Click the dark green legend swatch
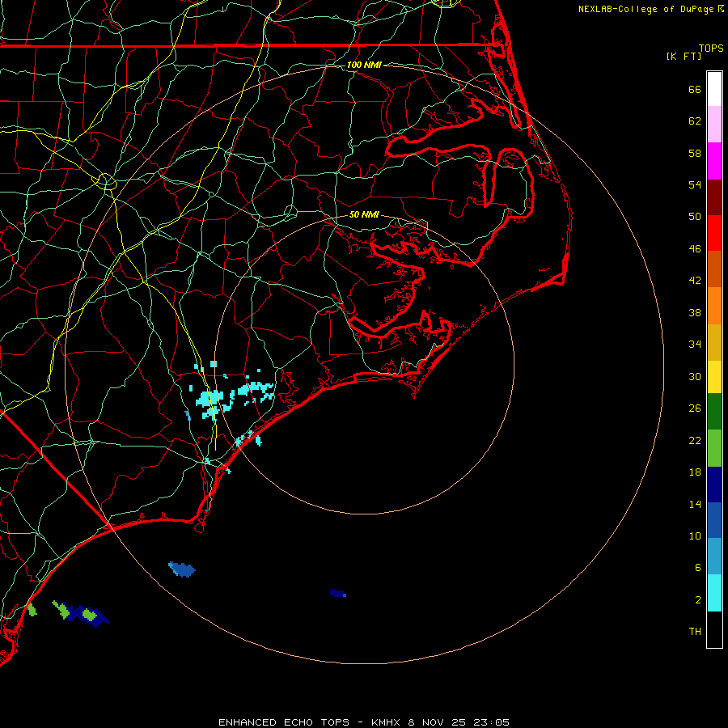 pyautogui.click(x=714, y=412)
